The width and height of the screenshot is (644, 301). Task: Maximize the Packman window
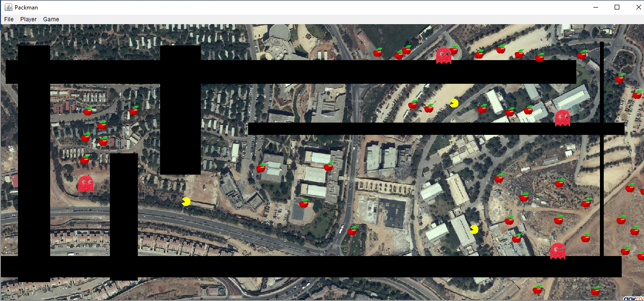pyautogui.click(x=617, y=7)
